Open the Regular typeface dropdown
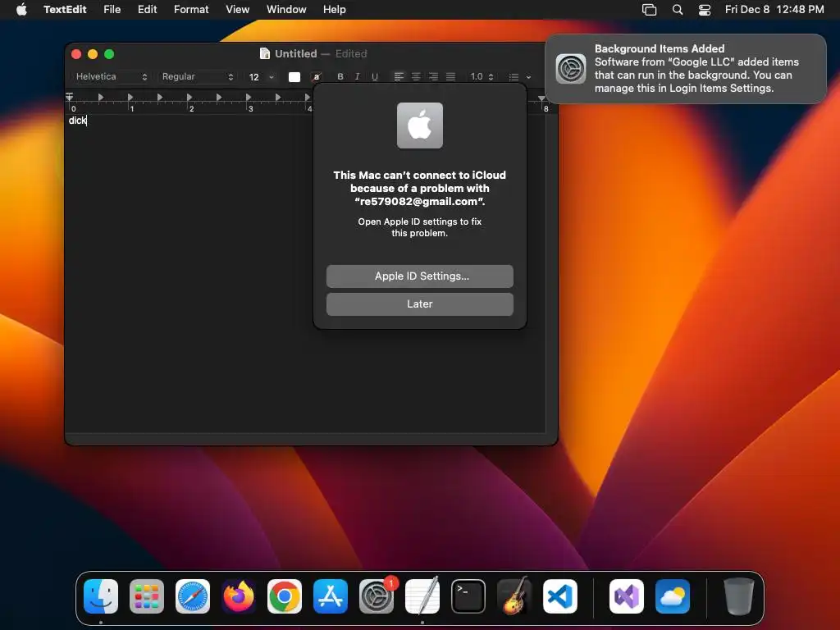 [197, 76]
